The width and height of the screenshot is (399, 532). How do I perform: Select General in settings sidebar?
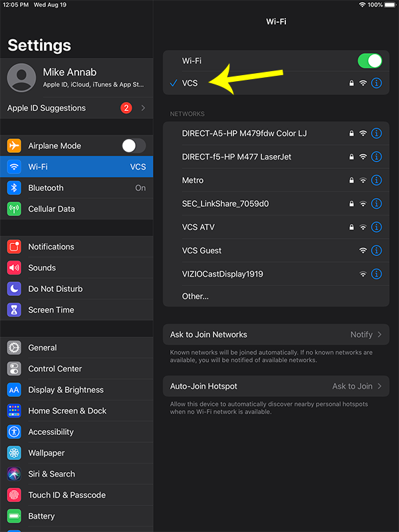coord(76,348)
